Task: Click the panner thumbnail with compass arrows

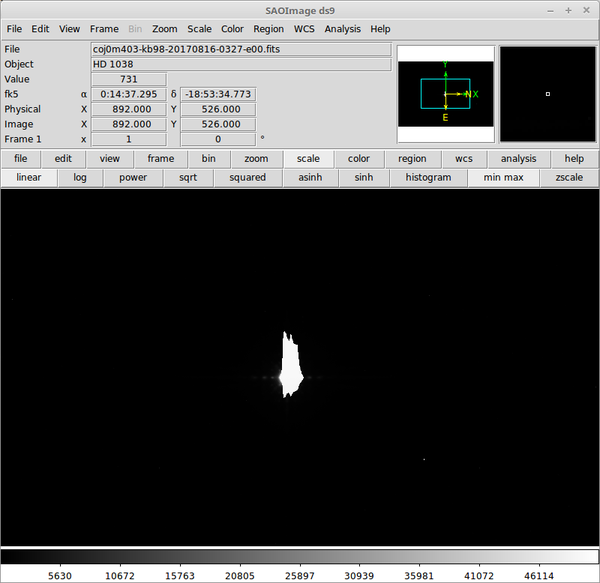Action: coord(445,94)
